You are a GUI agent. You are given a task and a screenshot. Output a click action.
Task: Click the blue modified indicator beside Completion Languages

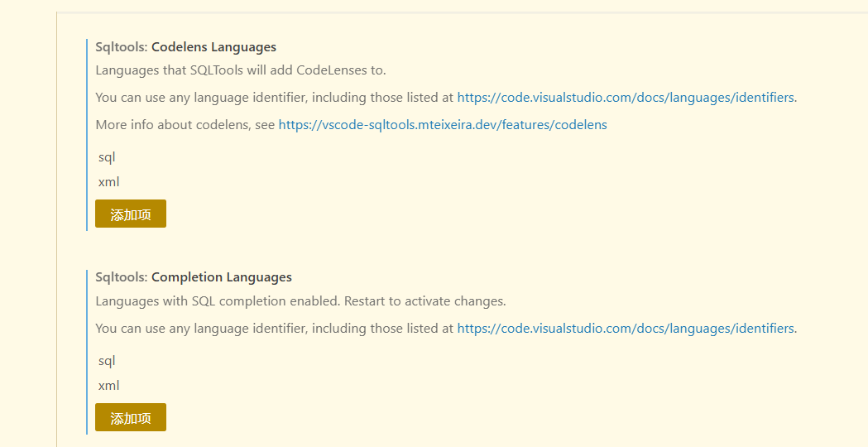click(87, 351)
